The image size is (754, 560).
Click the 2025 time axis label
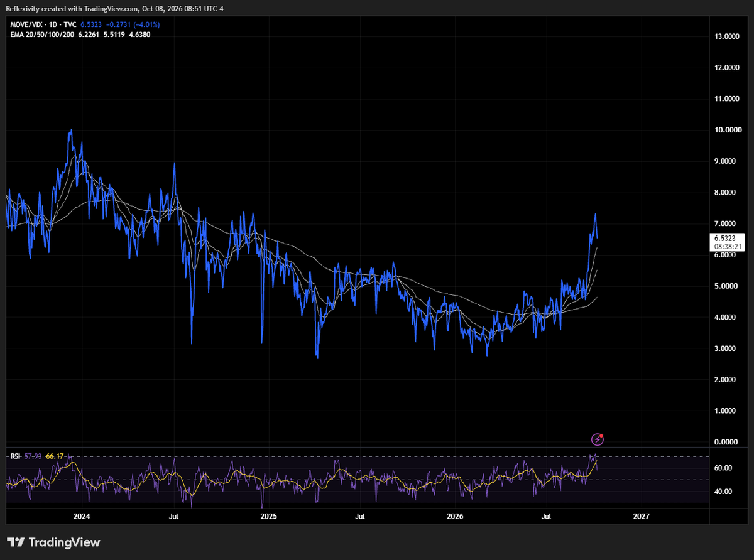pyautogui.click(x=268, y=517)
